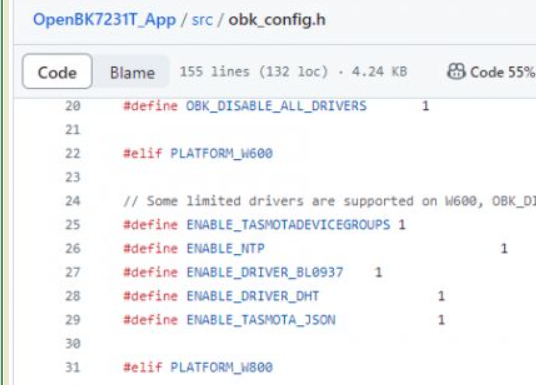Click line number 22 in the gutter

pyautogui.click(x=72, y=154)
